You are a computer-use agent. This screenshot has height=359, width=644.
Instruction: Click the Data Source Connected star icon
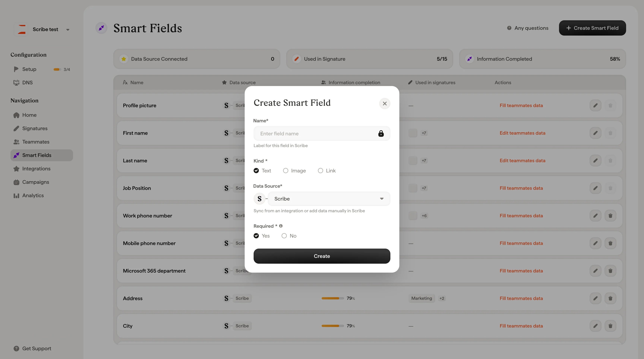[x=124, y=59]
